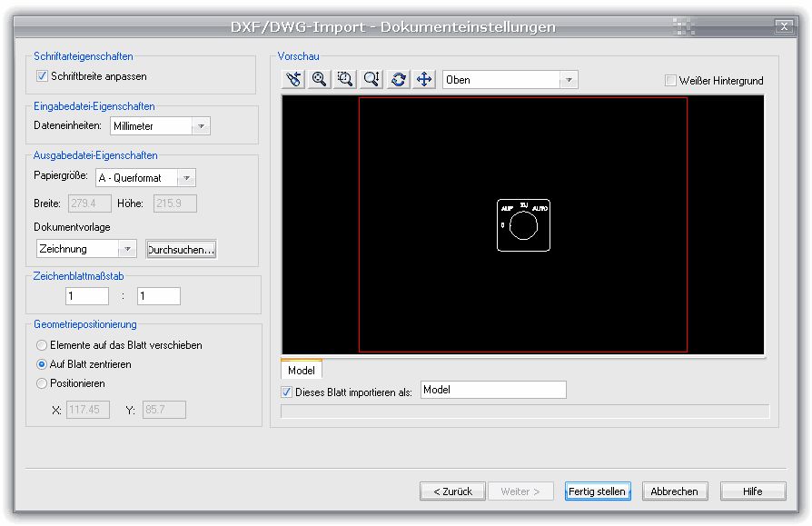Click the sheet name field containing Model
Viewport: 812px width, 526px height.
[x=492, y=390]
